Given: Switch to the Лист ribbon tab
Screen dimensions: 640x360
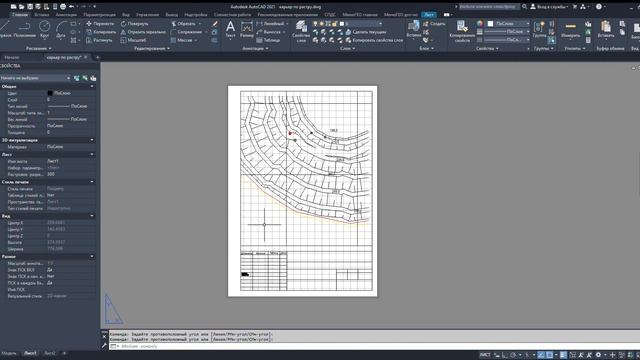Looking at the screenshot, I should click(429, 15).
